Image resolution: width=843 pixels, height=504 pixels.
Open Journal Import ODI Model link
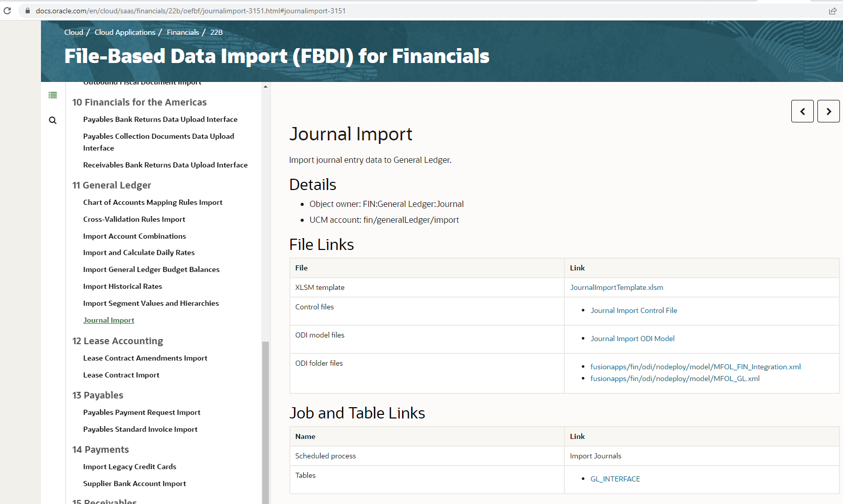(633, 339)
